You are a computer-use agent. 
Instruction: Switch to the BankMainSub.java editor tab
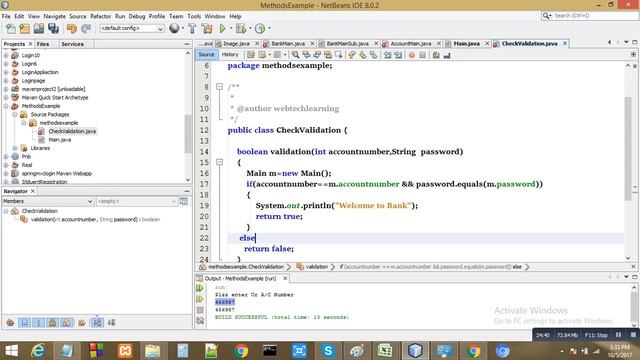tap(347, 44)
